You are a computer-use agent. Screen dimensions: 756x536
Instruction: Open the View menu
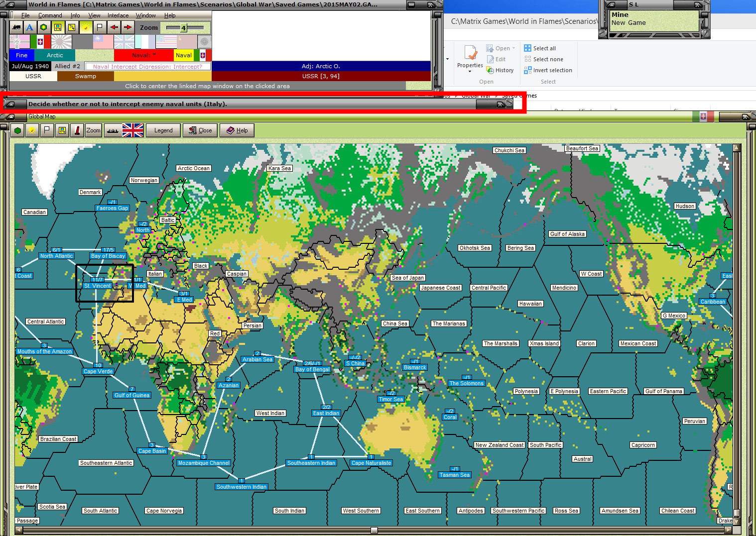94,15
